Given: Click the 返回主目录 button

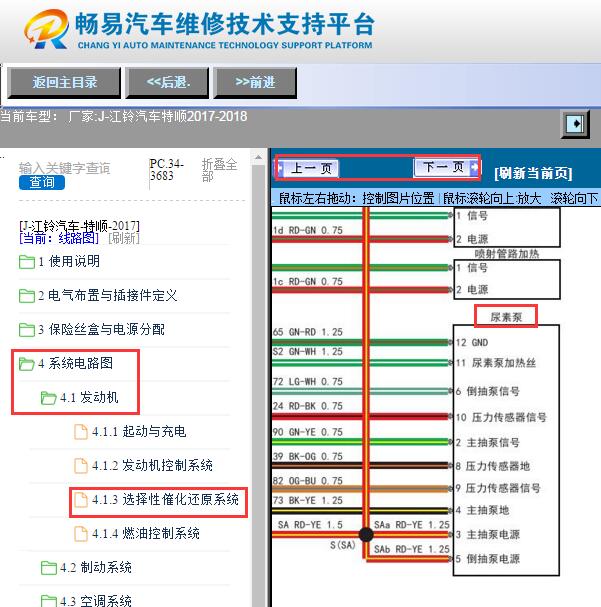Looking at the screenshot, I should (x=64, y=82).
